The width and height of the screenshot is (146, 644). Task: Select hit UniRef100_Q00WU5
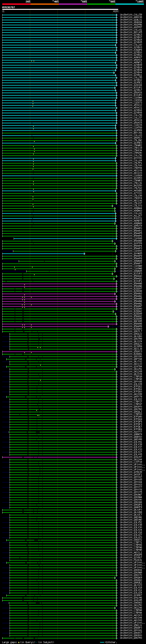(x=131, y=254)
